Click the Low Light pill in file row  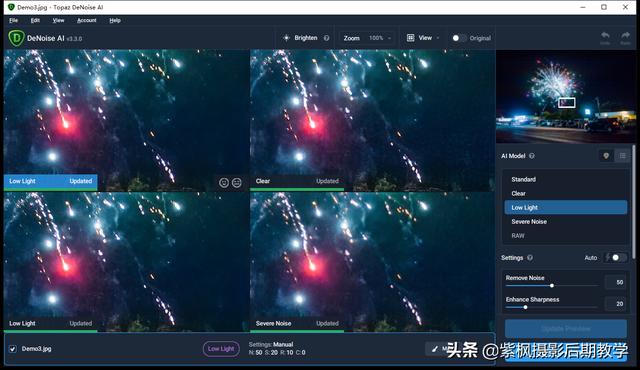pyautogui.click(x=221, y=349)
